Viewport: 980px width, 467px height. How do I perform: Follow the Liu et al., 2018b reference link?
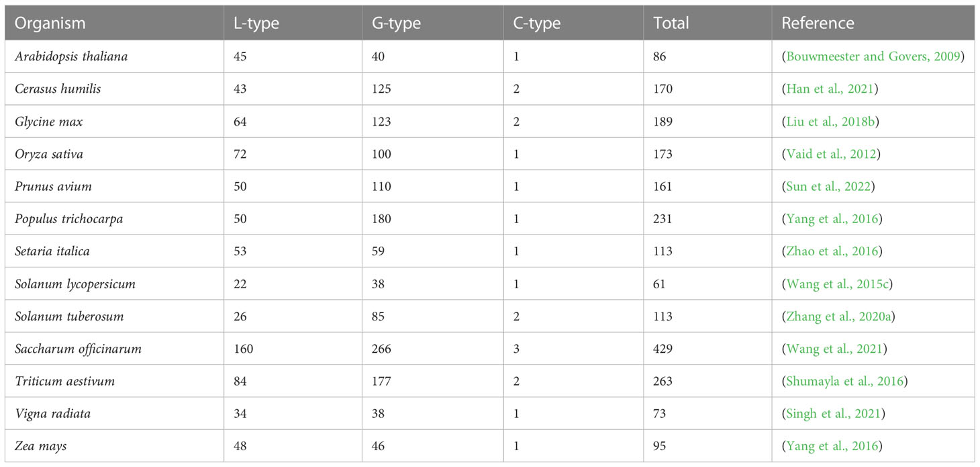click(833, 122)
